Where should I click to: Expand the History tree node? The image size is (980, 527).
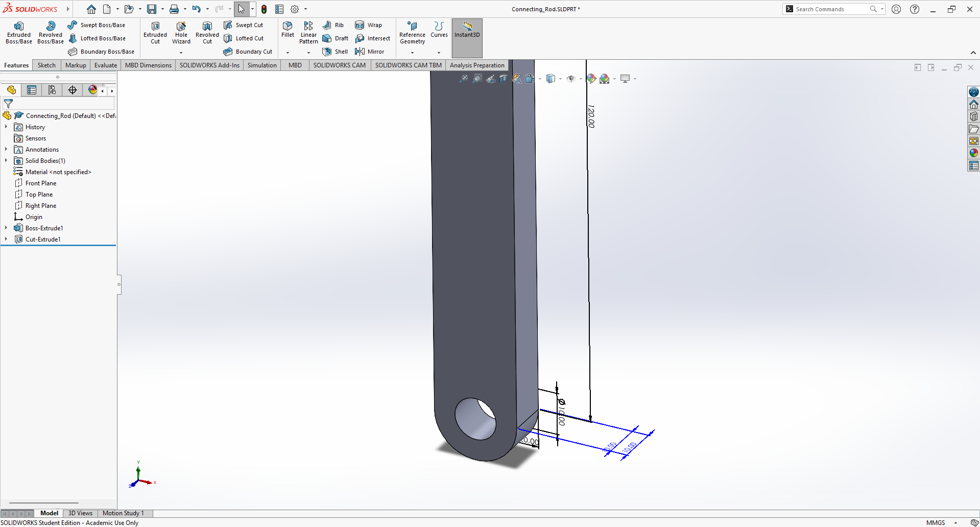(6, 127)
